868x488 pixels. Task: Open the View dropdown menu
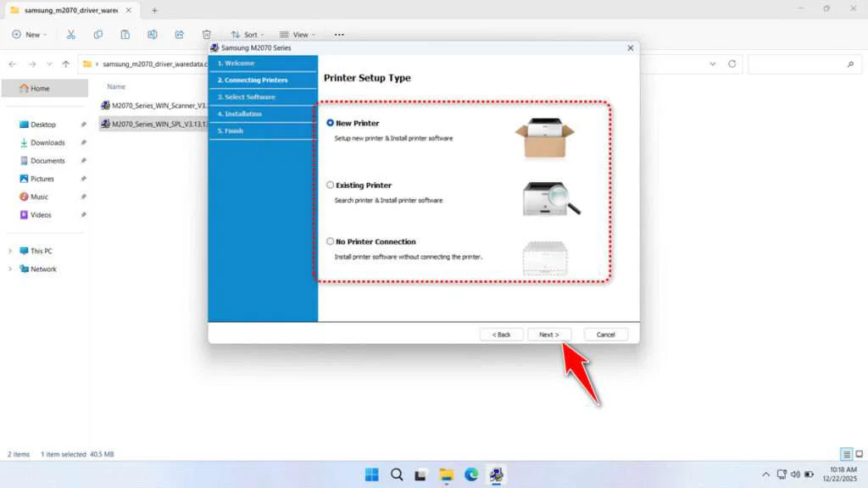[298, 34]
